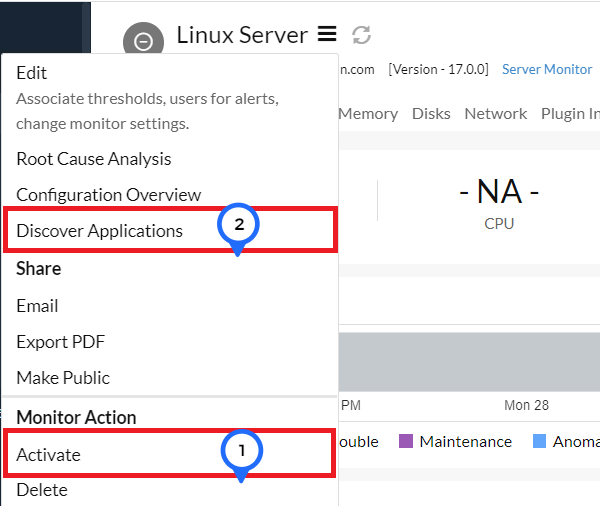This screenshot has height=506, width=600.
Task: Click the numbered callout marker 2
Action: (x=238, y=225)
